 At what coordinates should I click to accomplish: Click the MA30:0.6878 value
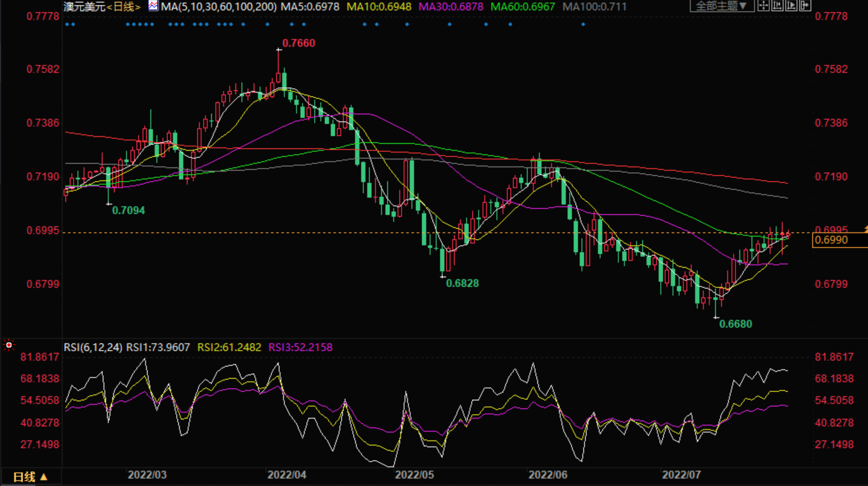click(x=450, y=7)
